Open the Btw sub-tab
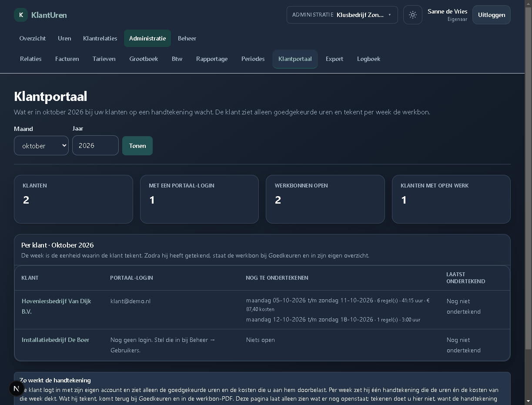The height and width of the screenshot is (405, 532). coord(177,59)
